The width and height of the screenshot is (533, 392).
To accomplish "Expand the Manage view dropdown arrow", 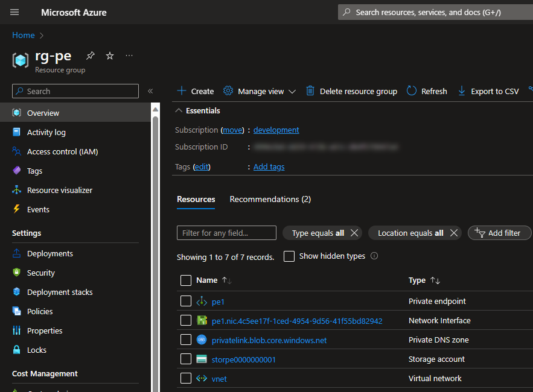I will click(x=292, y=92).
